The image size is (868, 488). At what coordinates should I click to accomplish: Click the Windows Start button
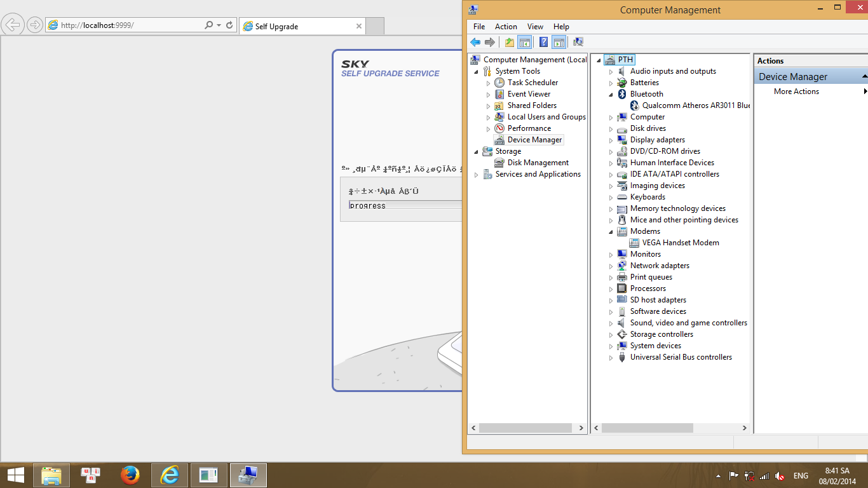(16, 475)
